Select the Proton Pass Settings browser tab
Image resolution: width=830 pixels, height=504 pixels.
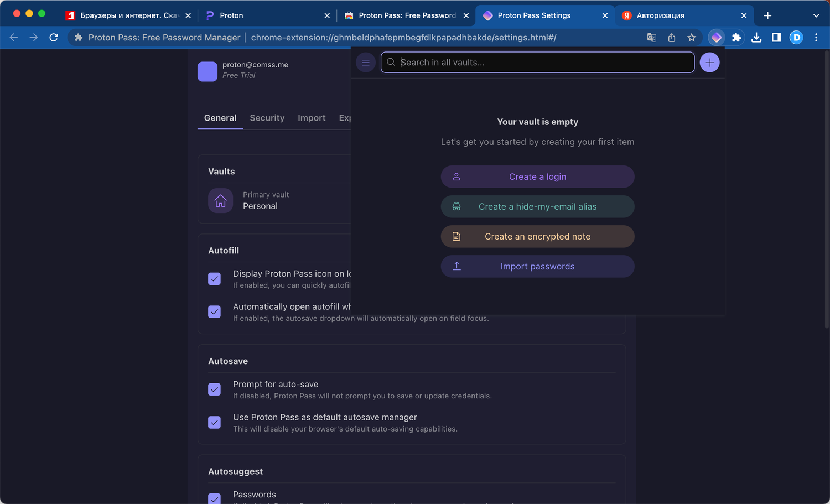coord(546,15)
